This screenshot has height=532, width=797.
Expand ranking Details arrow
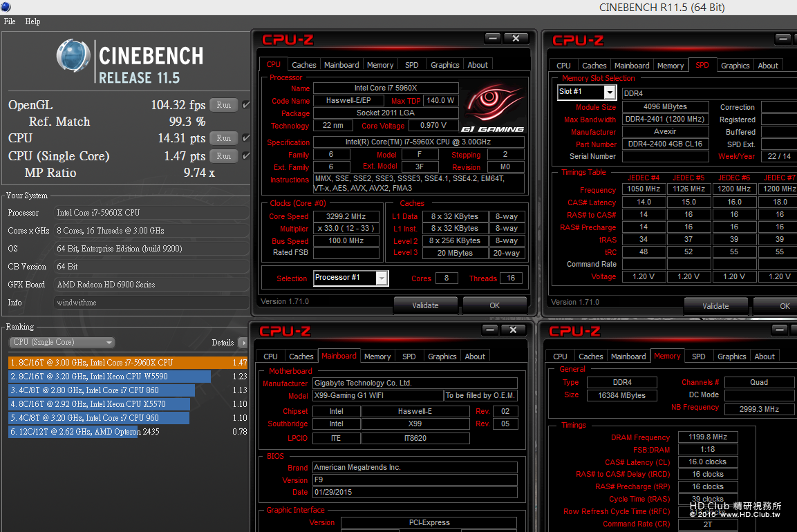coord(243,343)
